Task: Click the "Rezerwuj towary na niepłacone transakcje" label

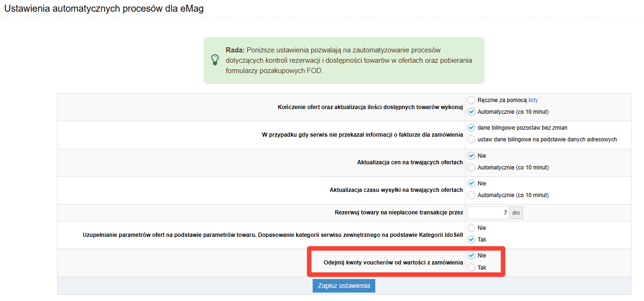Action: (x=399, y=213)
